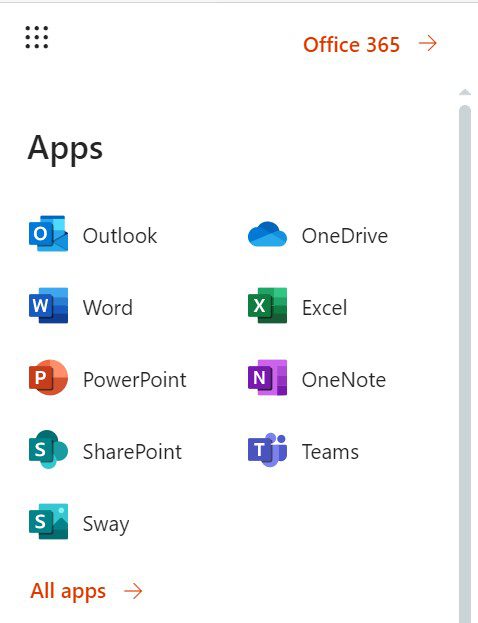Click the SharePoint app icon
This screenshot has width=478, height=623.
tap(48, 449)
